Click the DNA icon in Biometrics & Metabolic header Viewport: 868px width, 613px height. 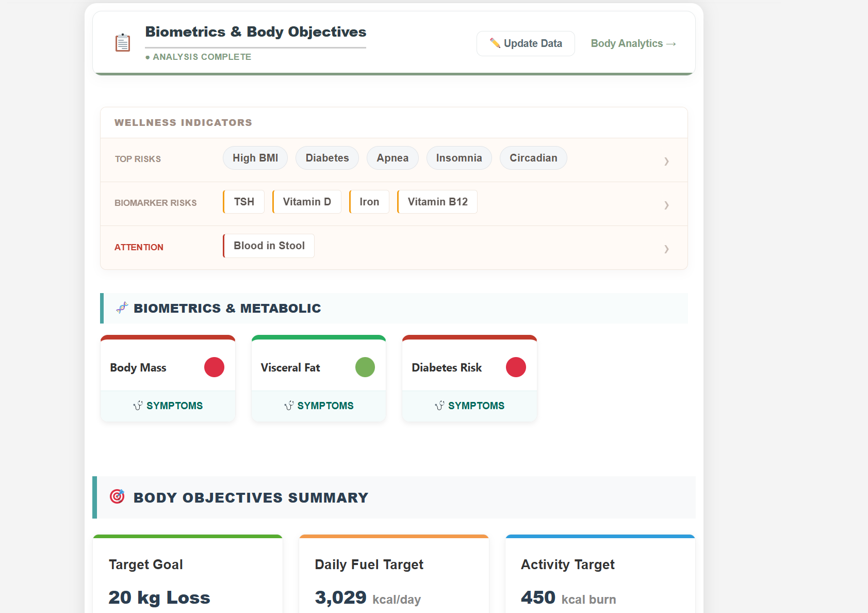(122, 308)
